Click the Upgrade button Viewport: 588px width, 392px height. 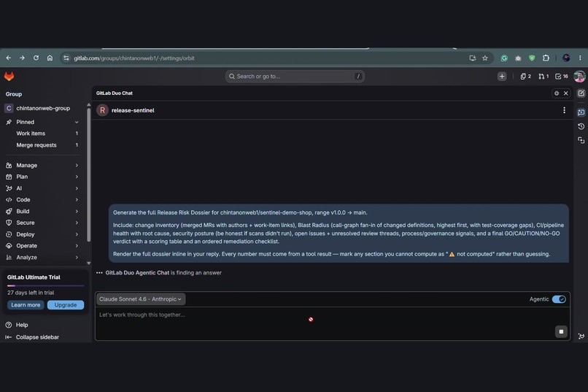(x=66, y=305)
